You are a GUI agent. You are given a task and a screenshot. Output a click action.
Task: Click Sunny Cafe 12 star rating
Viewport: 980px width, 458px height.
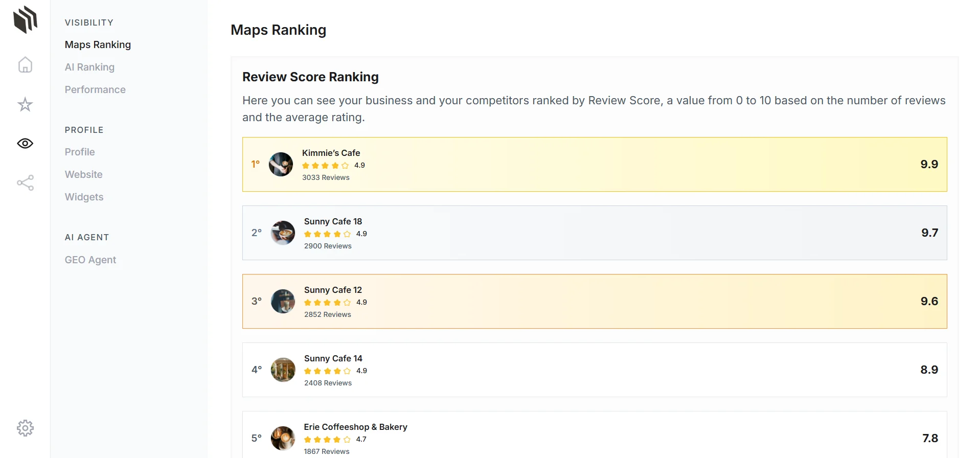pyautogui.click(x=328, y=302)
